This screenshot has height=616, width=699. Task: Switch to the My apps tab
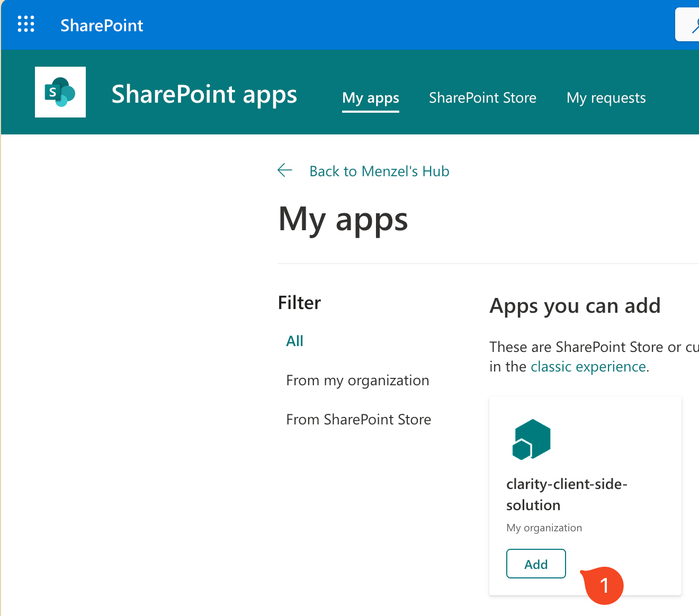pyautogui.click(x=370, y=98)
